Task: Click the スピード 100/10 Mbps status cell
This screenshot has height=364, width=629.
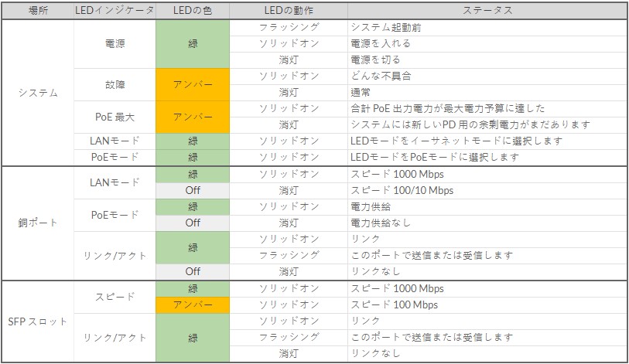Action: (x=402, y=190)
